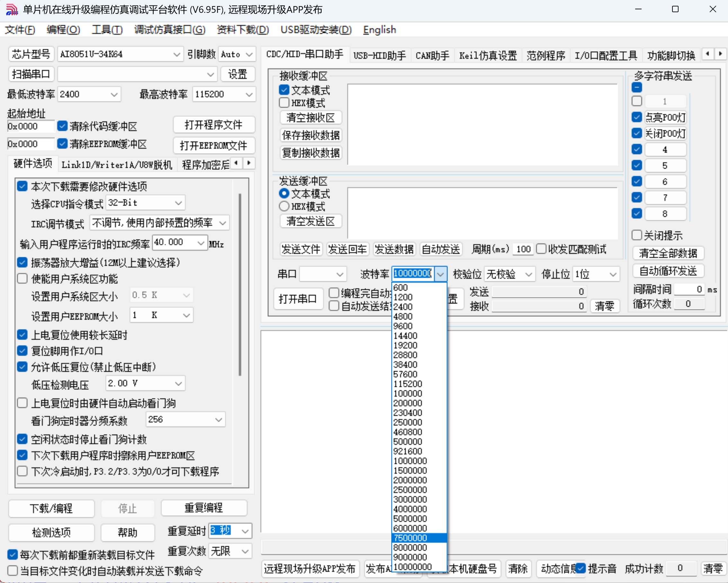
Task: Open the 芯片型号 AI8051U-34K64 dropdown
Action: 120,54
